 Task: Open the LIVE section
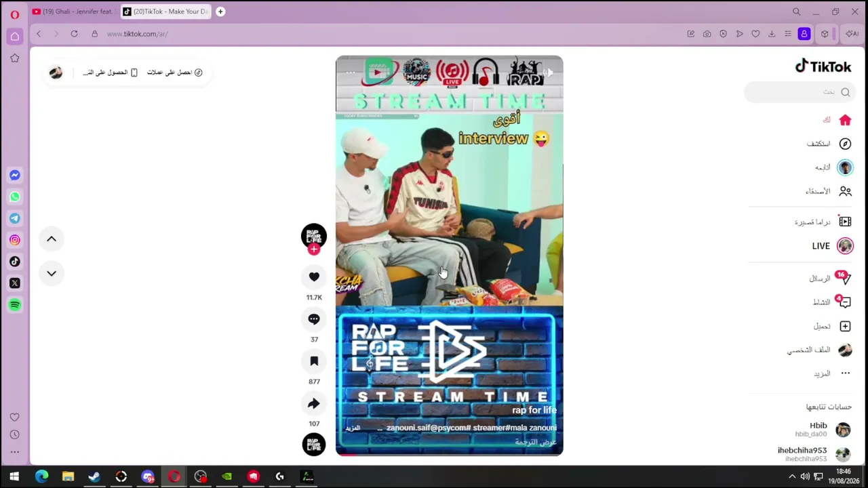[833, 246]
